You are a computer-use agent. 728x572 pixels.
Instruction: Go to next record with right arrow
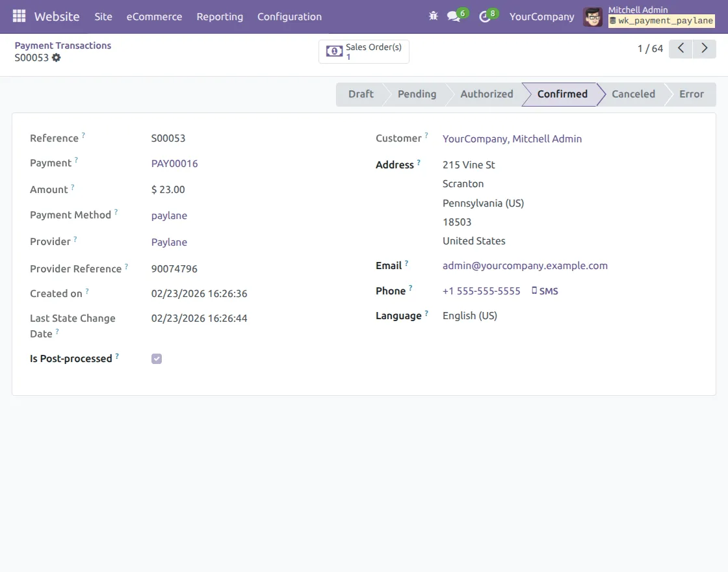pyautogui.click(x=704, y=48)
